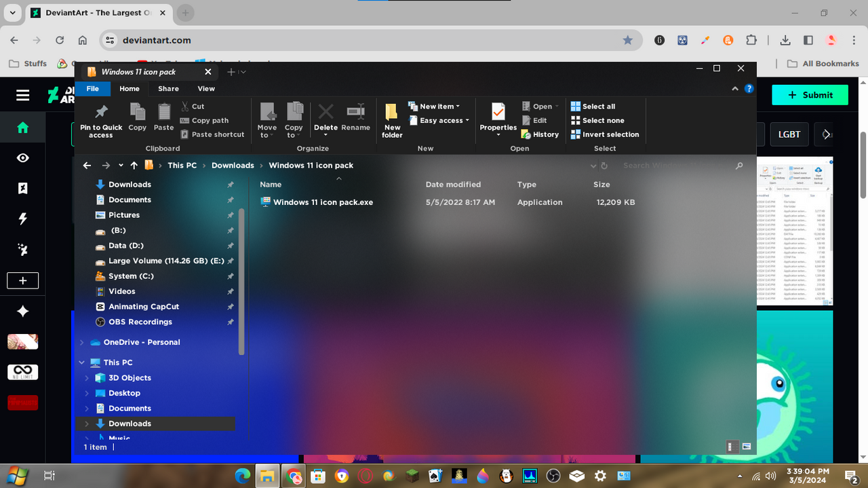Click Properties button in the ribbon

click(x=498, y=121)
